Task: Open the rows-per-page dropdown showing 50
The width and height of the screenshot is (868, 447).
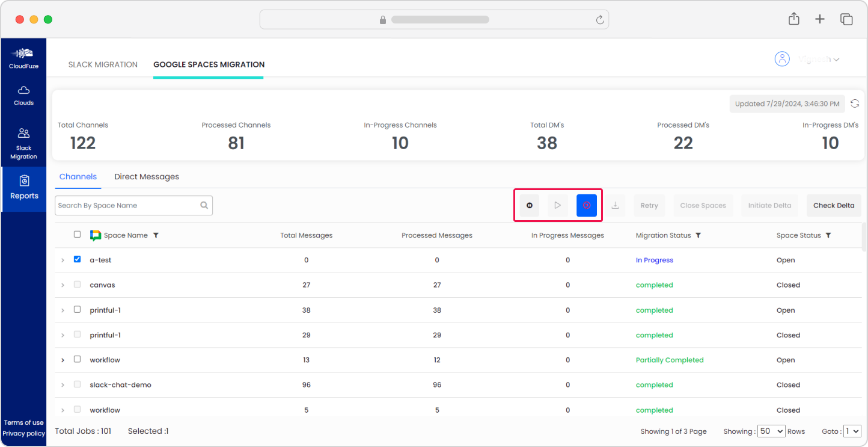Action: tap(771, 431)
